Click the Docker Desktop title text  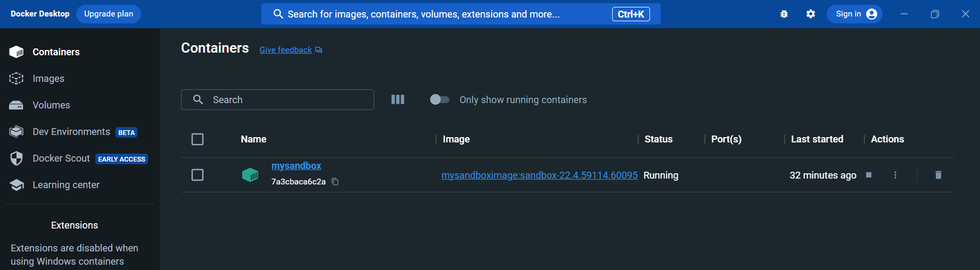tap(40, 14)
